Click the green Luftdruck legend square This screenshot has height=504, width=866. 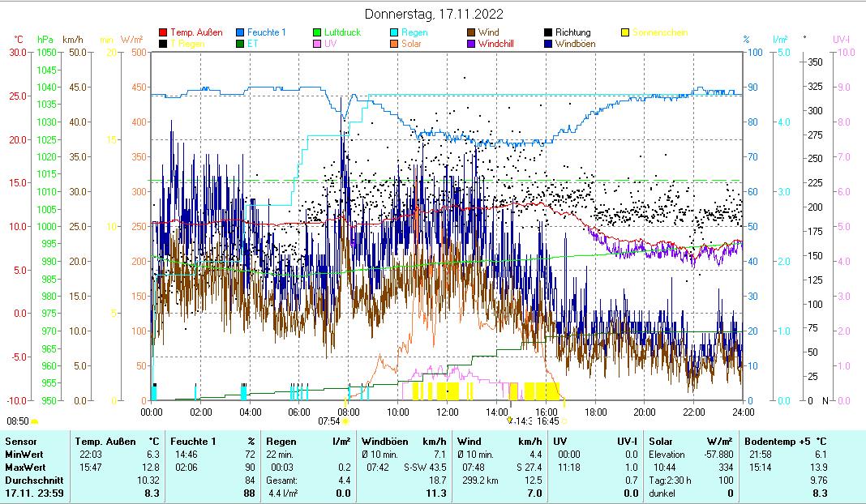pos(318,32)
